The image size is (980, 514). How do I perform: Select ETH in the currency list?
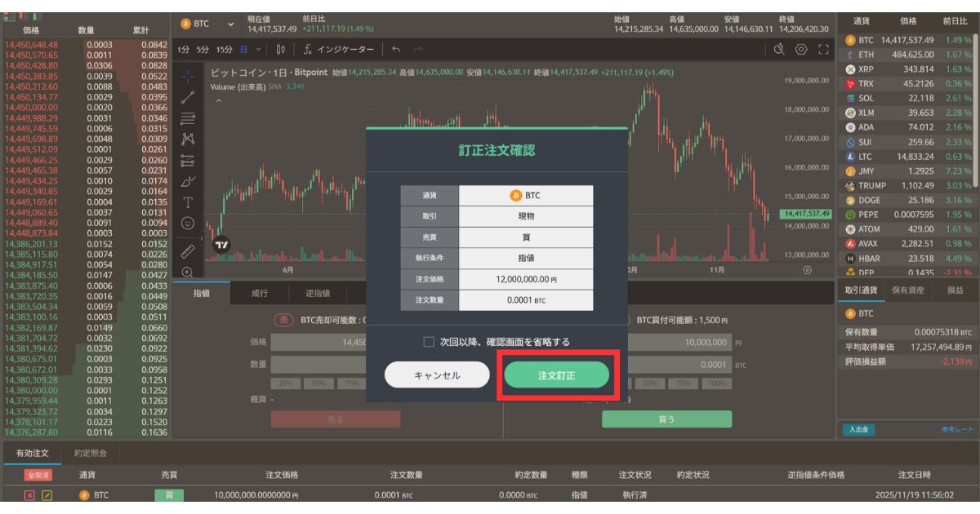click(866, 55)
